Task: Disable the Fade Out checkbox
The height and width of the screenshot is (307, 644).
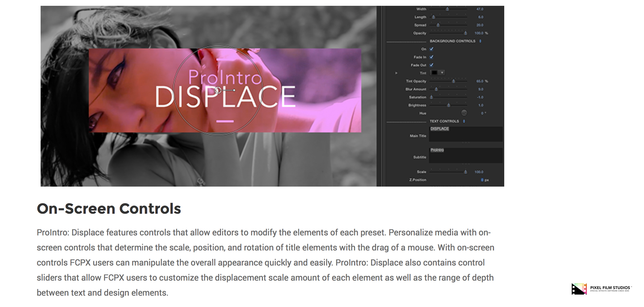Action: click(432, 65)
